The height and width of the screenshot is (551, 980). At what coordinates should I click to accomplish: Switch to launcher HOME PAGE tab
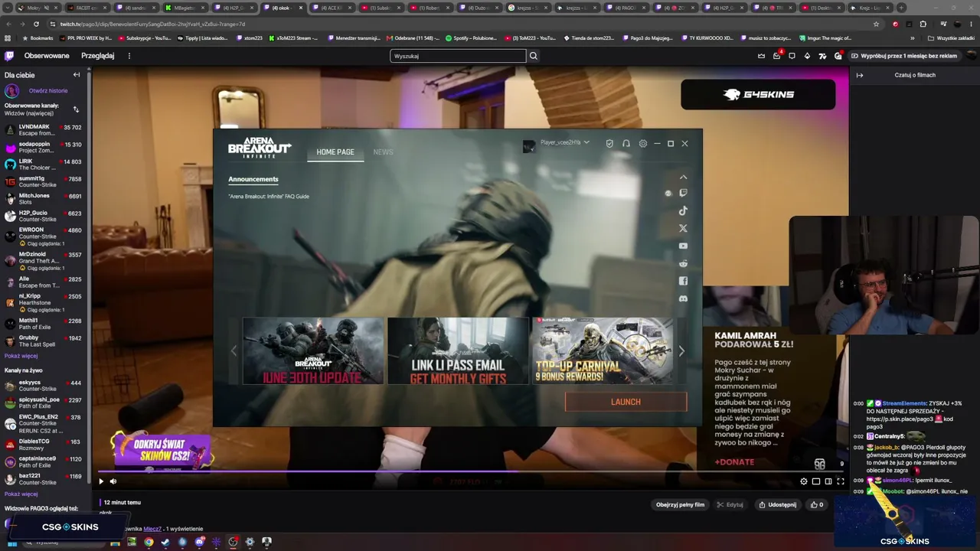coord(335,152)
